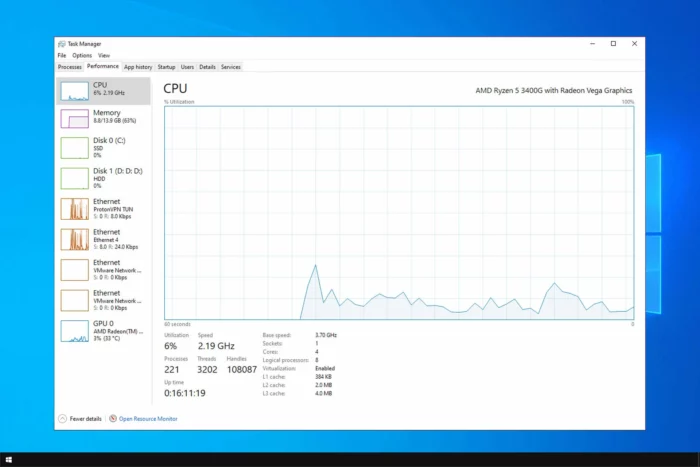Screen dimensions: 700x467
Task: Switch to the Users tab
Action: point(187,67)
